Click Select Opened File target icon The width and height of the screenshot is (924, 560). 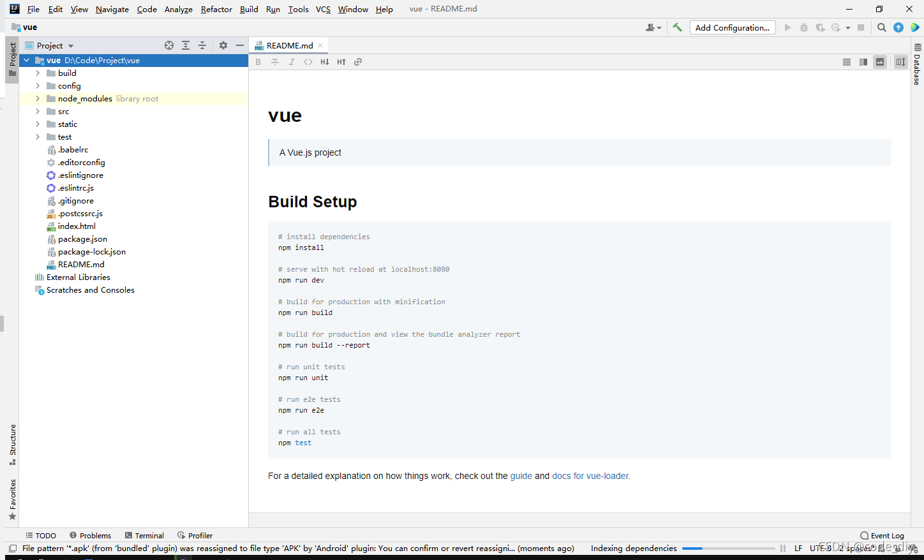pos(169,45)
